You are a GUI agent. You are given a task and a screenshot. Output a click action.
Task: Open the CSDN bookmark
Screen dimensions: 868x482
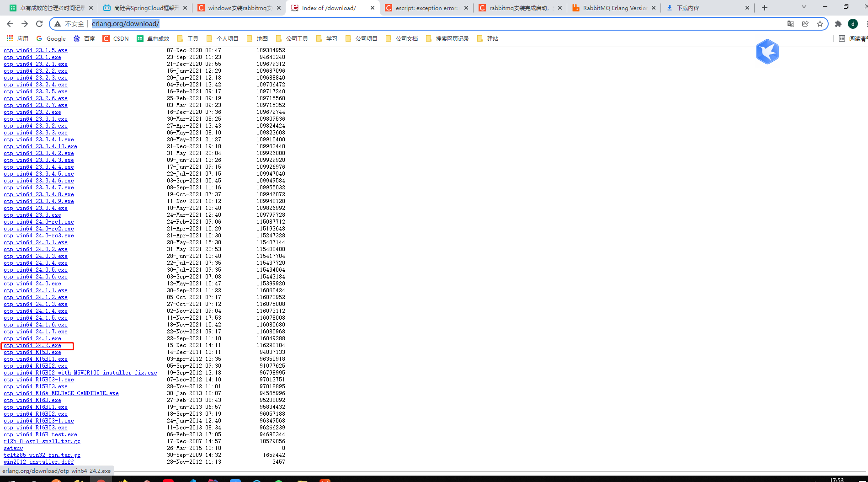(x=116, y=39)
